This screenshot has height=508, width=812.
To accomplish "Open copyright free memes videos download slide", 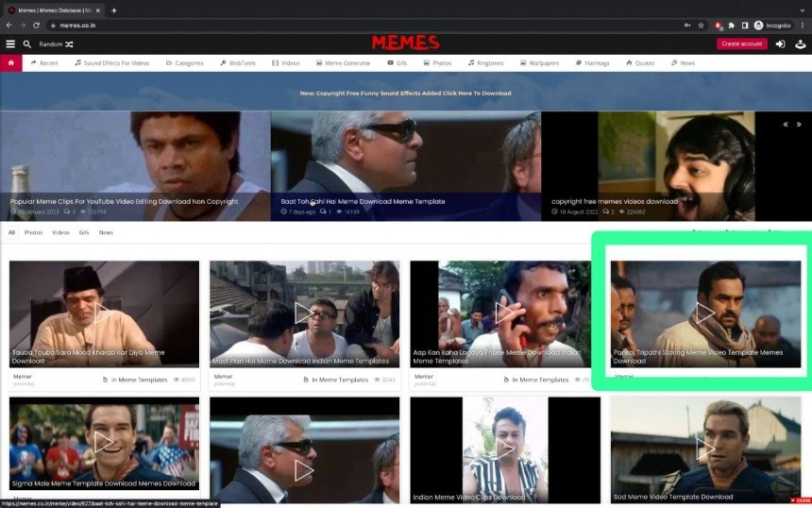I will point(676,165).
